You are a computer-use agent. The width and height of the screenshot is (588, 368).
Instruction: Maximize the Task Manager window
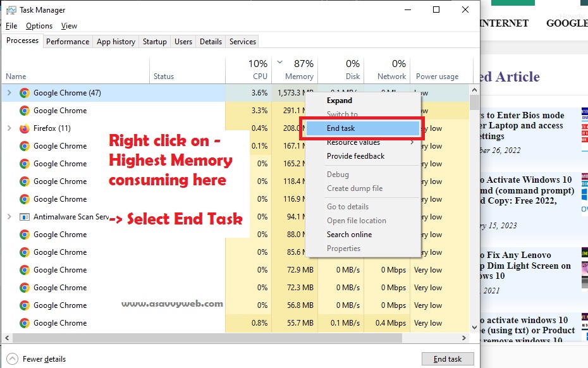pyautogui.click(x=436, y=10)
